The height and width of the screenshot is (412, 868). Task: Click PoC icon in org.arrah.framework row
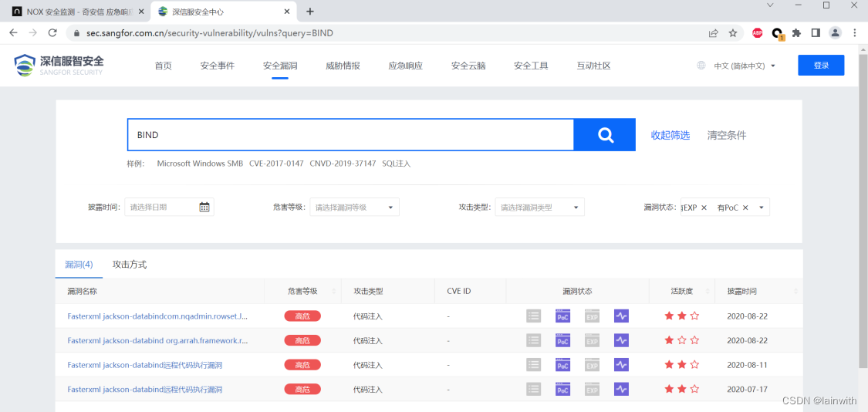pyautogui.click(x=562, y=340)
